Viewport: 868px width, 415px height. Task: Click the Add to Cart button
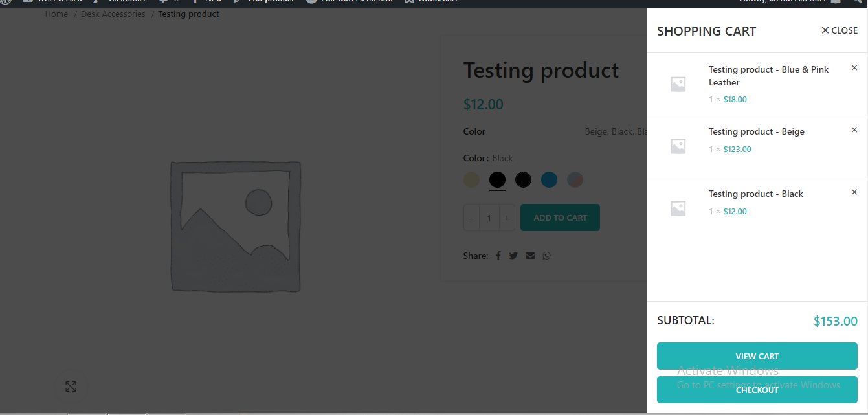pyautogui.click(x=560, y=218)
